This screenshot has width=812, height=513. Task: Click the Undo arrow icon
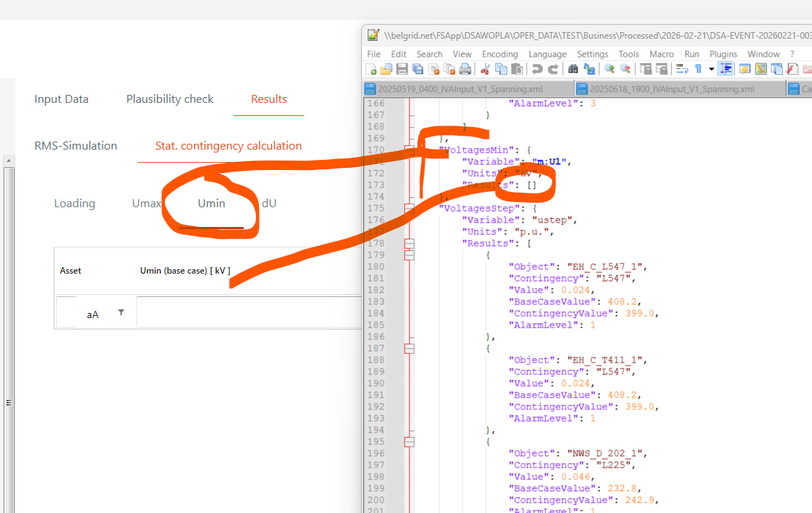point(537,69)
